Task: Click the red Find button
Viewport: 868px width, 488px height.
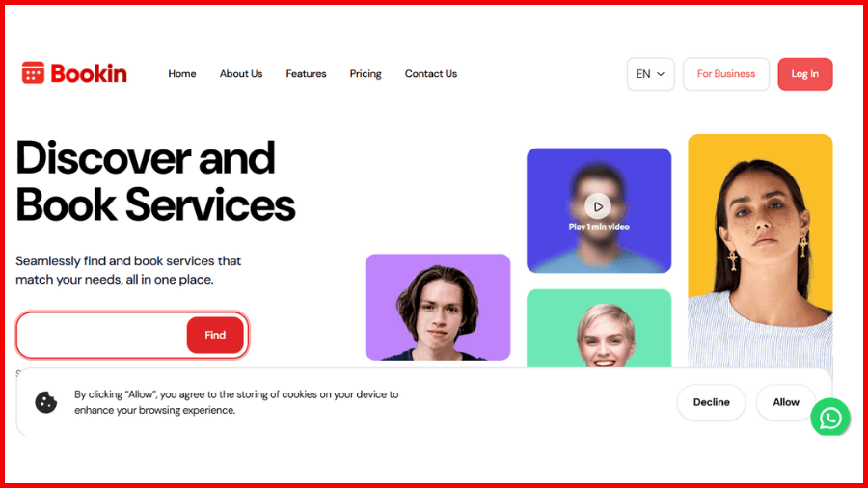Action: tap(215, 335)
